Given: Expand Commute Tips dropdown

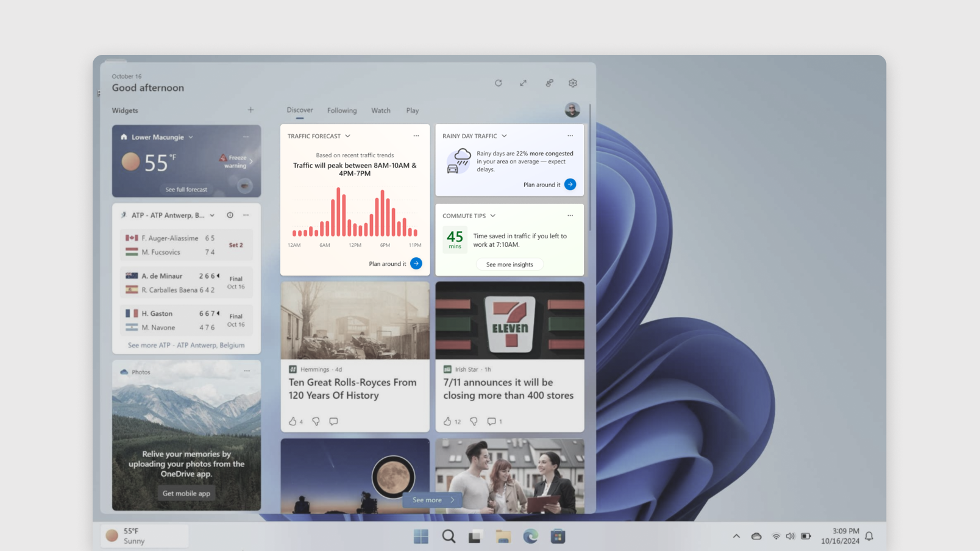Looking at the screenshot, I should click(492, 216).
